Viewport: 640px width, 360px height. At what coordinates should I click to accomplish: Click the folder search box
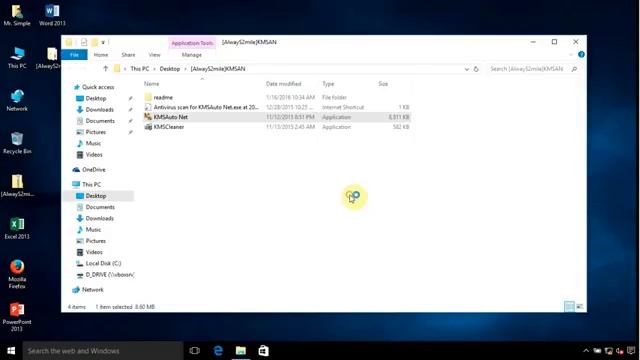tap(533, 69)
